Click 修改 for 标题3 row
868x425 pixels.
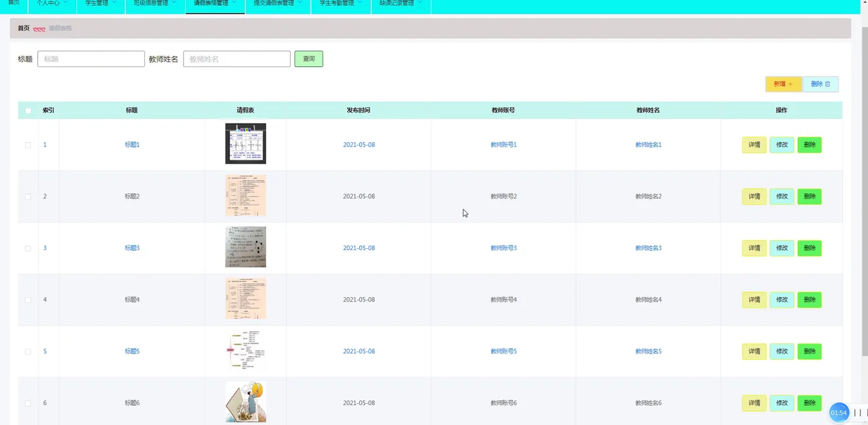(x=782, y=248)
